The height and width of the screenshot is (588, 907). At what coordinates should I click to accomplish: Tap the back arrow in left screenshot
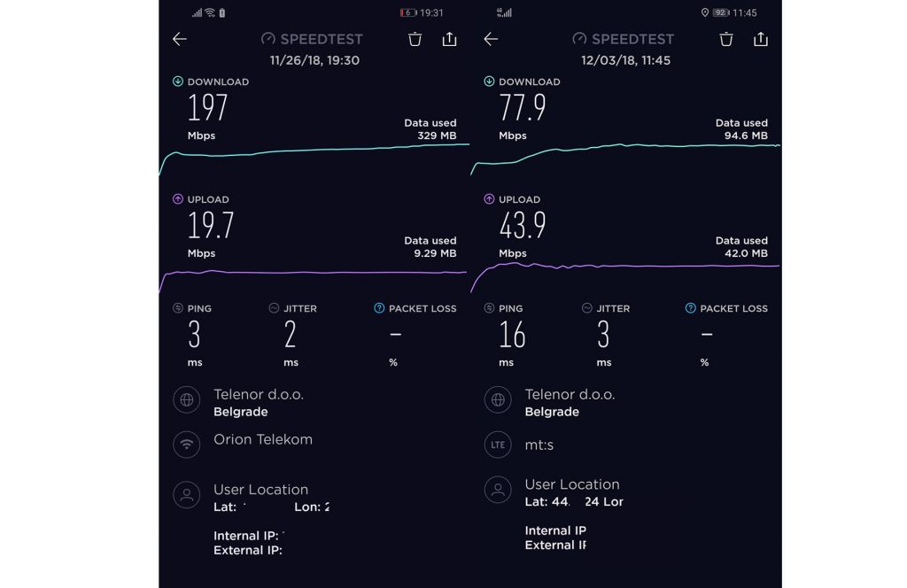point(180,39)
